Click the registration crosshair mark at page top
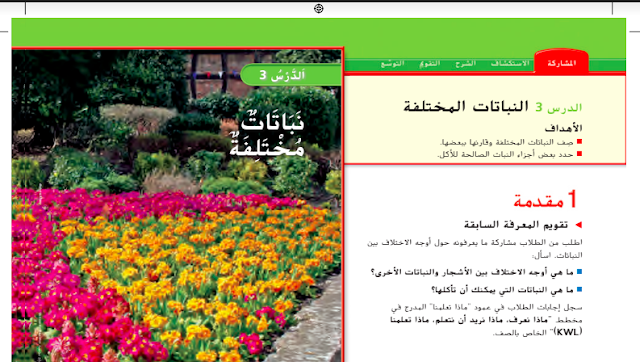 coord(319,9)
